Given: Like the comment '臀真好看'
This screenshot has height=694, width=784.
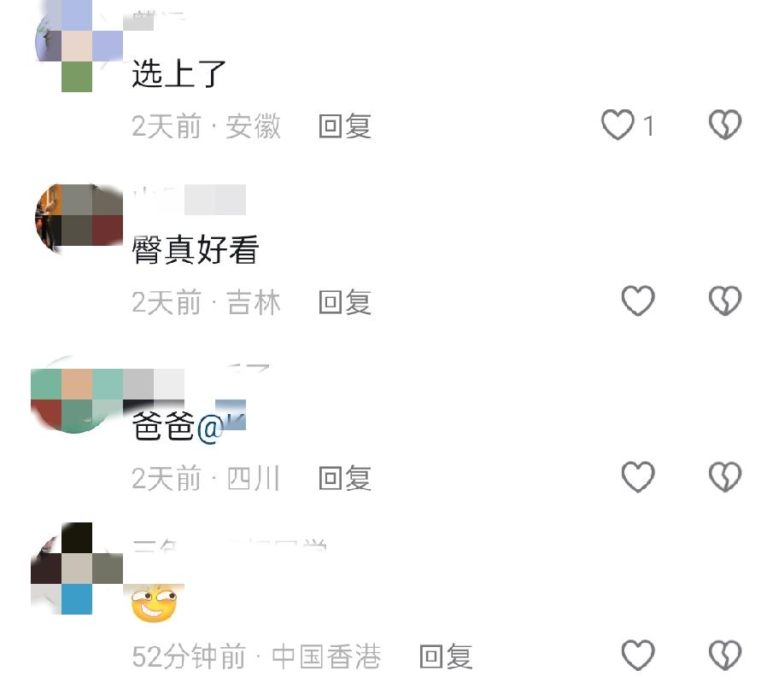Looking at the screenshot, I should (x=638, y=300).
